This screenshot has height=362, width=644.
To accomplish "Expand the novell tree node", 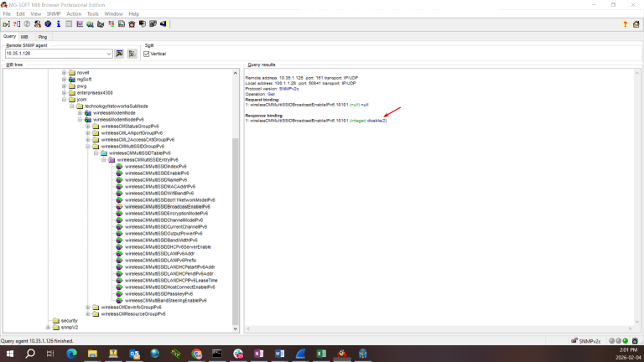I will click(x=64, y=73).
